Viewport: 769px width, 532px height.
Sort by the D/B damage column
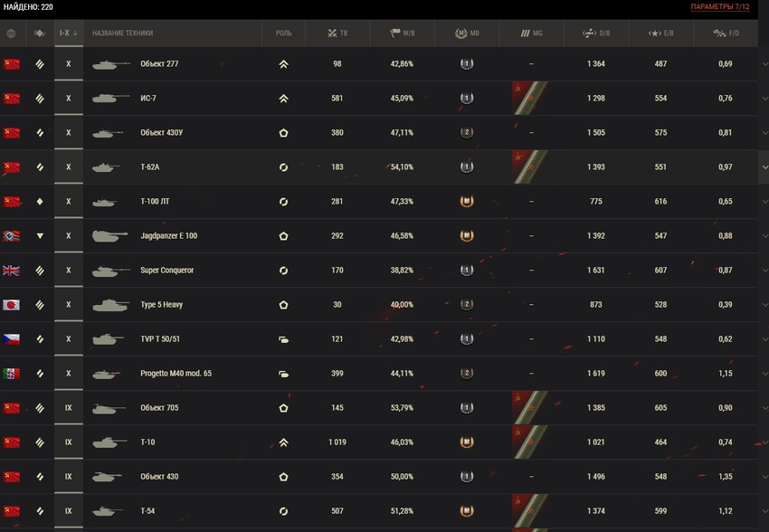(x=596, y=33)
